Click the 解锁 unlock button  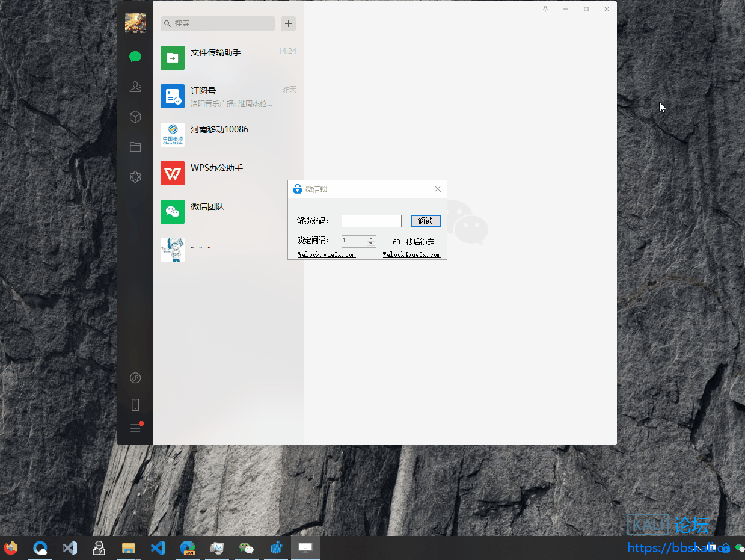tap(426, 221)
